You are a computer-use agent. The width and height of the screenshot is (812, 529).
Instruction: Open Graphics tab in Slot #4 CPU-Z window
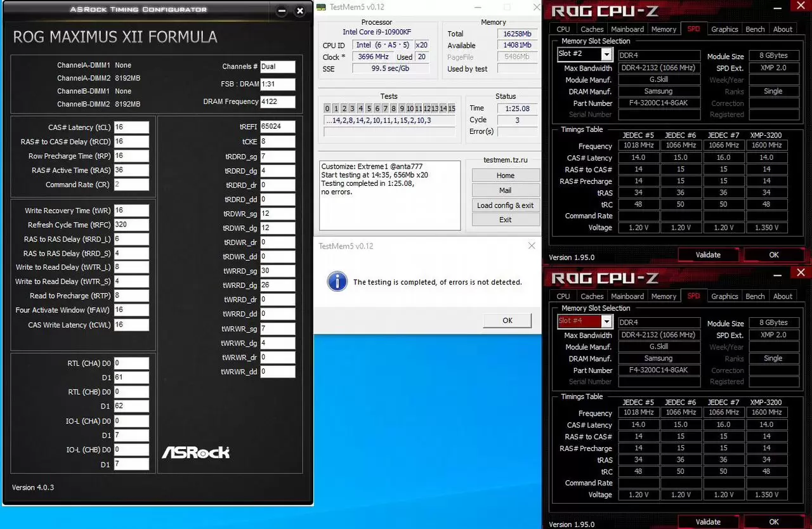[724, 296]
